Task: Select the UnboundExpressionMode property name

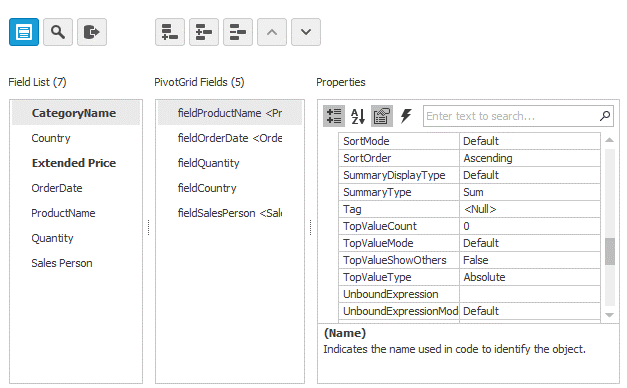Action: [x=399, y=311]
